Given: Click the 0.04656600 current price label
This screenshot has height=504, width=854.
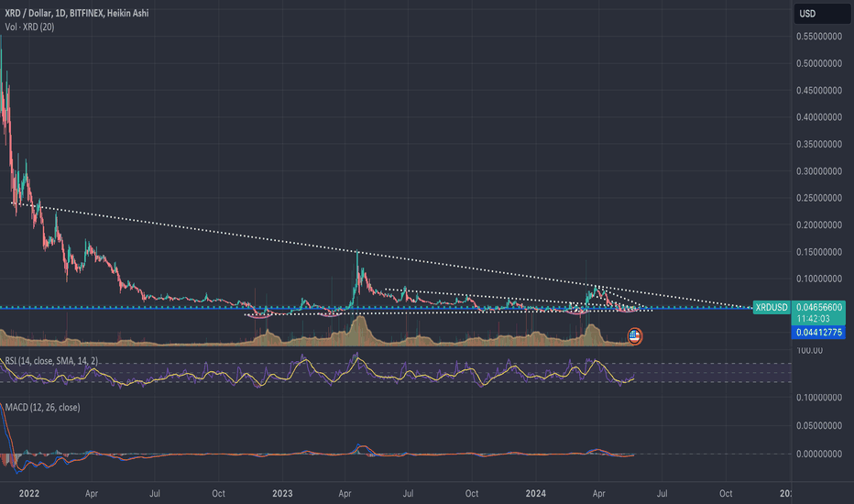Looking at the screenshot, I should tap(818, 307).
